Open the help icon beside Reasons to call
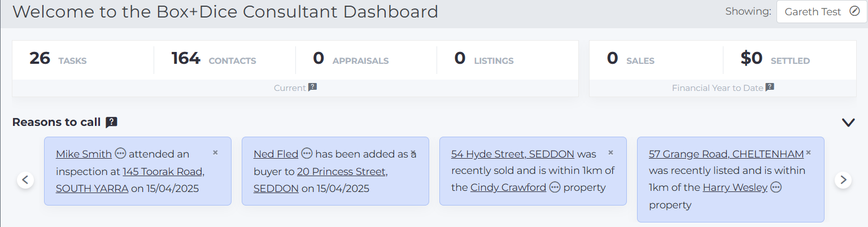Viewport: 868px width, 227px height. click(x=112, y=122)
